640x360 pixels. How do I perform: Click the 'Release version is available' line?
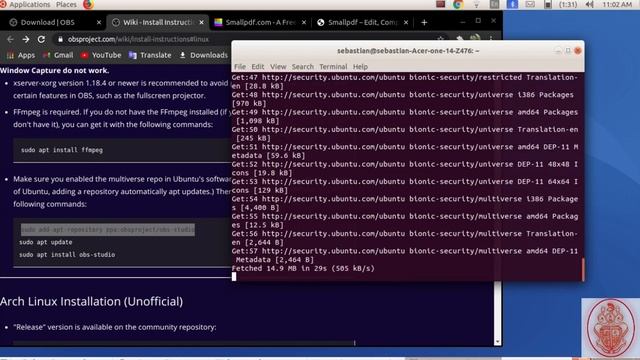[x=115, y=327]
